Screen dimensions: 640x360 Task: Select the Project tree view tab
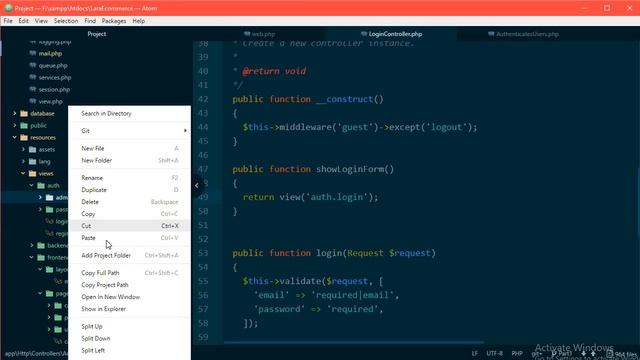pyautogui.click(x=97, y=34)
